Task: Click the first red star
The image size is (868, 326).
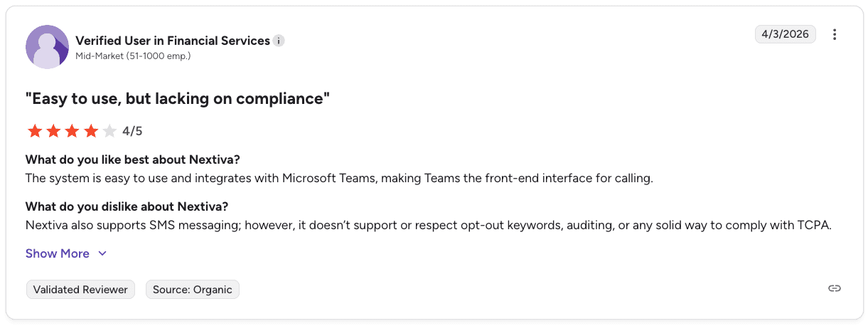Action: (x=34, y=131)
